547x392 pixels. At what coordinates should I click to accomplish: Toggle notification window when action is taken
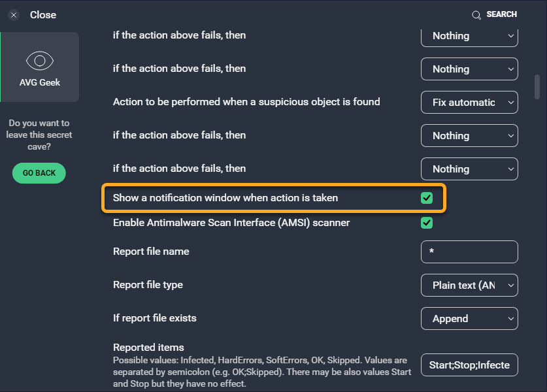(x=427, y=198)
